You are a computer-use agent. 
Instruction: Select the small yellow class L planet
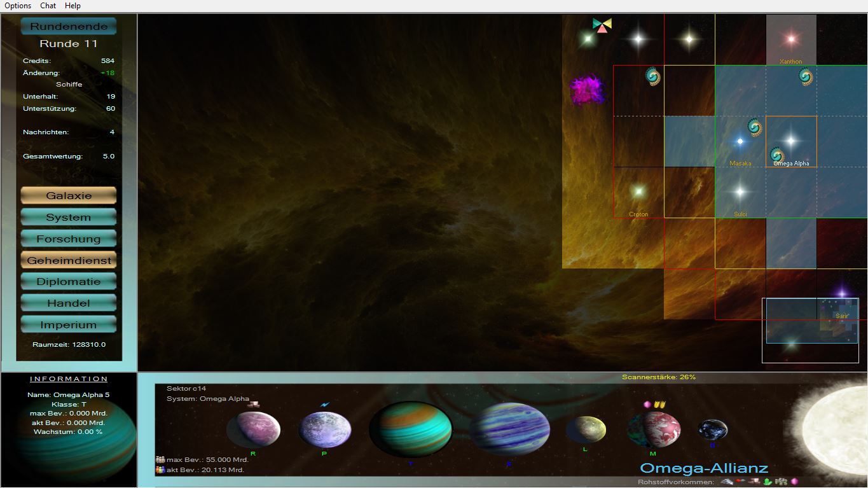586,429
